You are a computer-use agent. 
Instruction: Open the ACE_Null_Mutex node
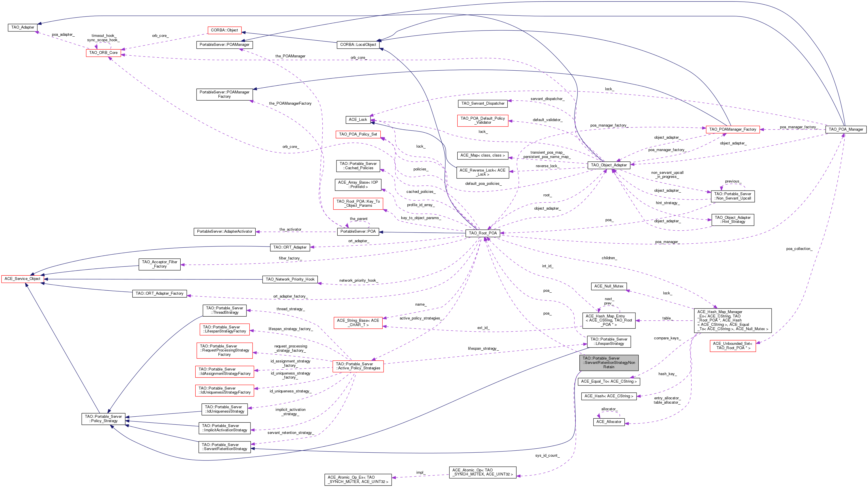[609, 286]
